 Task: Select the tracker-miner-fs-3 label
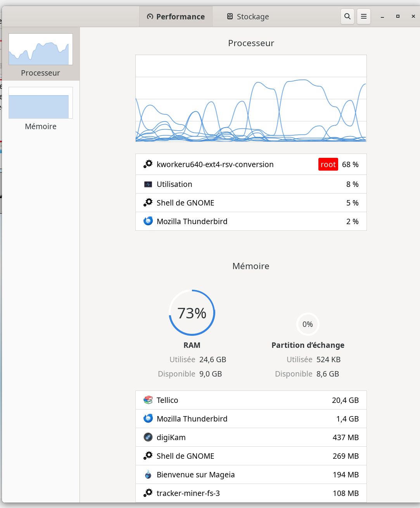(188, 493)
